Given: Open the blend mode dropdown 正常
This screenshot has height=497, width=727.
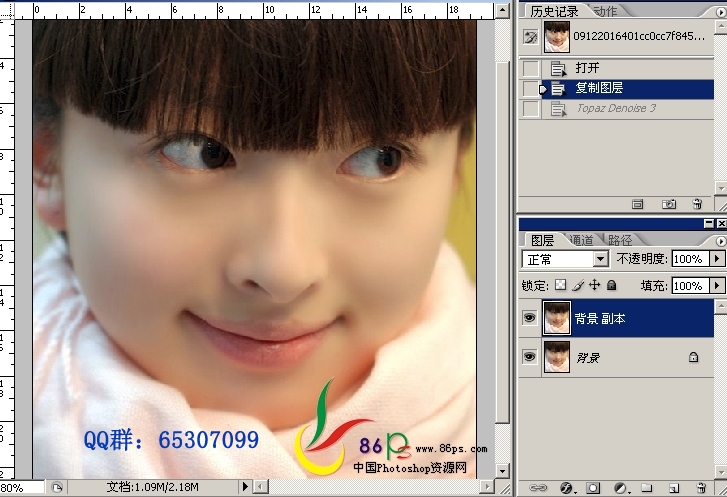Looking at the screenshot, I should point(565,259).
